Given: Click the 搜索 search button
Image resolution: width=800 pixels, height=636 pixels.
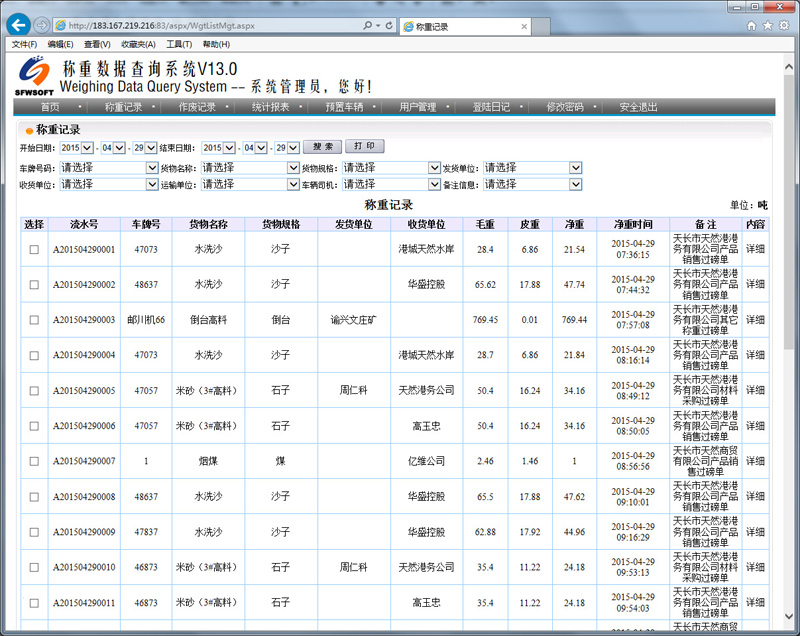Looking at the screenshot, I should pos(322,147).
